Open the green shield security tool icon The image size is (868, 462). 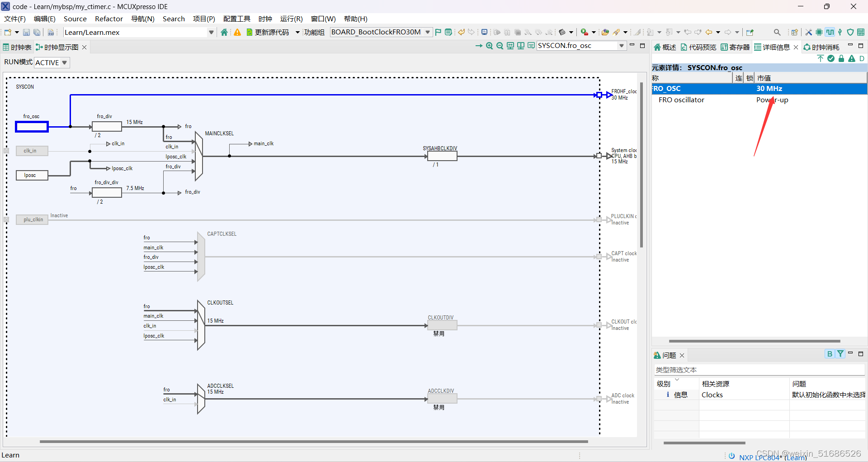(x=850, y=32)
